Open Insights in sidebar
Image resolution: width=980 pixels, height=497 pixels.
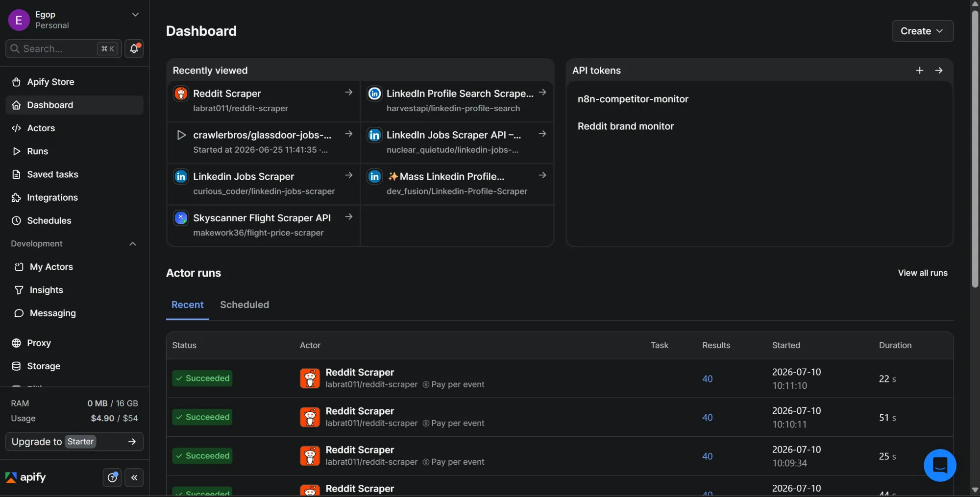74,290
